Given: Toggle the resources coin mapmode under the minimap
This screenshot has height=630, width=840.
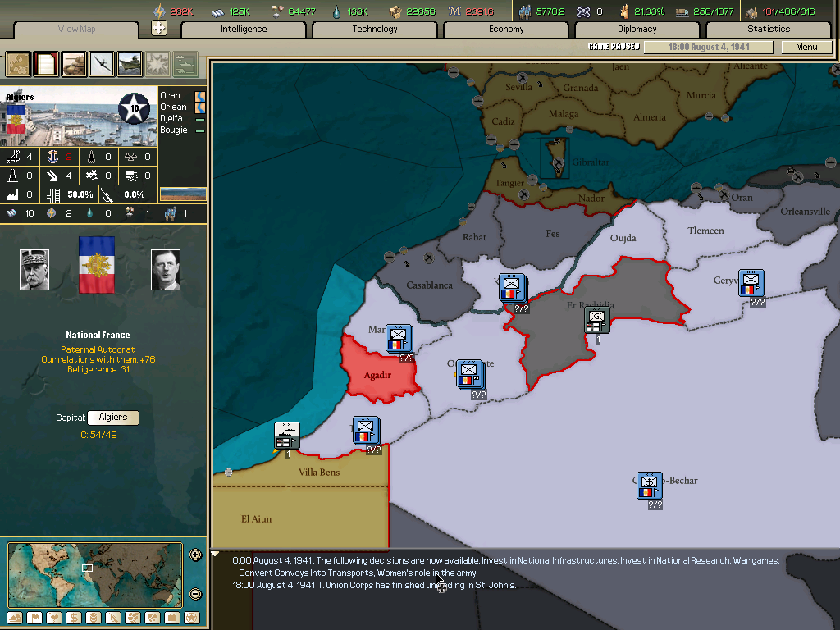Looking at the screenshot, I should click(x=93, y=618).
